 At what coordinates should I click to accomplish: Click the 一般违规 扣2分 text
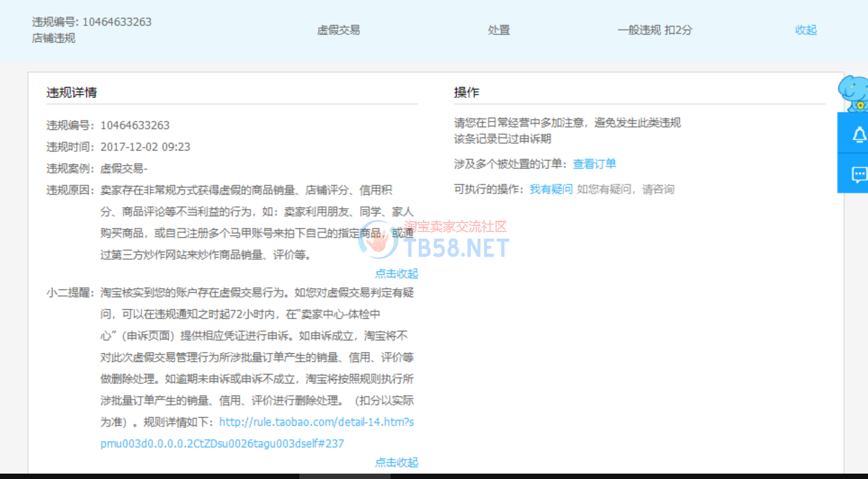tap(654, 30)
